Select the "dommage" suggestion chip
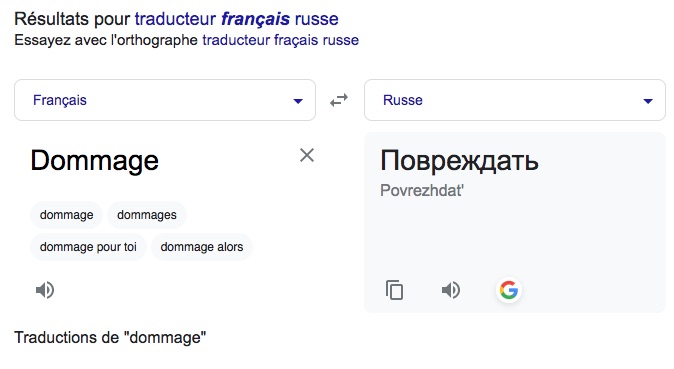The width and height of the screenshot is (674, 369). point(67,215)
